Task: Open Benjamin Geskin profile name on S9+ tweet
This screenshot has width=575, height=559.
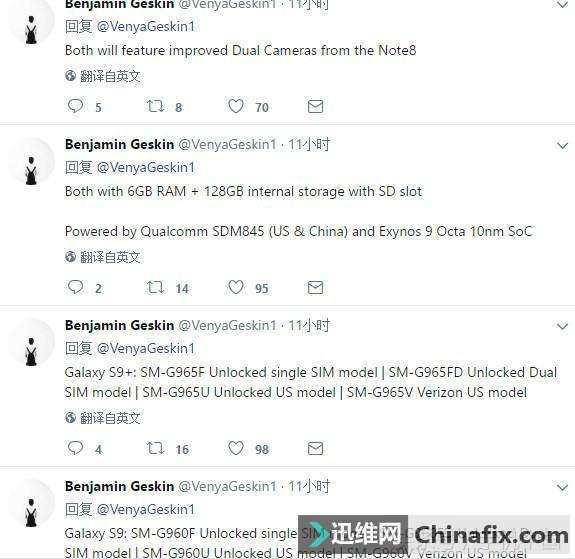Action: click(x=120, y=325)
